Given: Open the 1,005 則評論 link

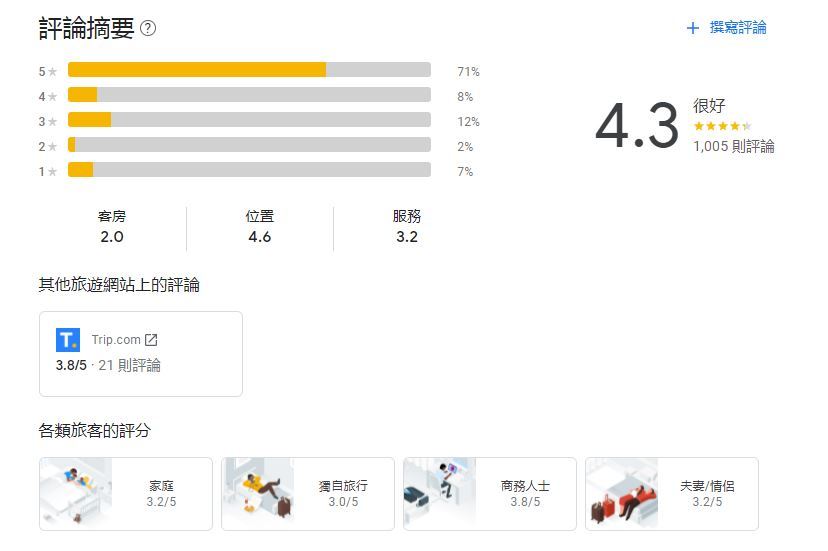Looking at the screenshot, I should click(x=733, y=146).
